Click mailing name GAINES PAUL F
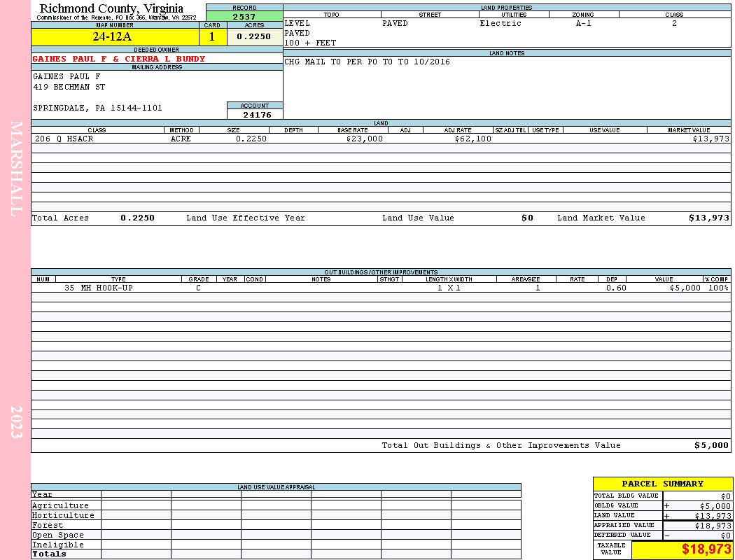This screenshot has height=560, width=735. (x=66, y=76)
